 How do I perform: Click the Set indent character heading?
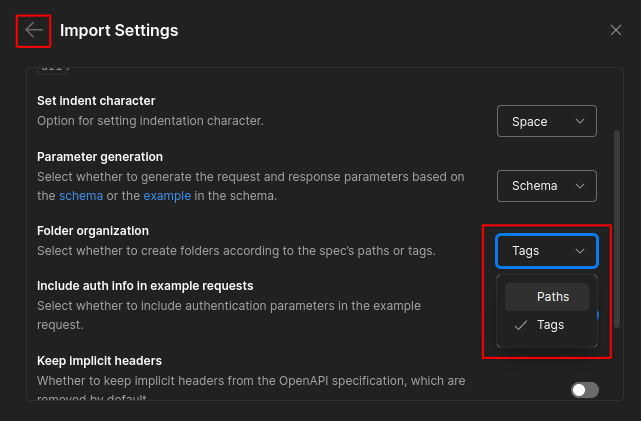tap(96, 101)
